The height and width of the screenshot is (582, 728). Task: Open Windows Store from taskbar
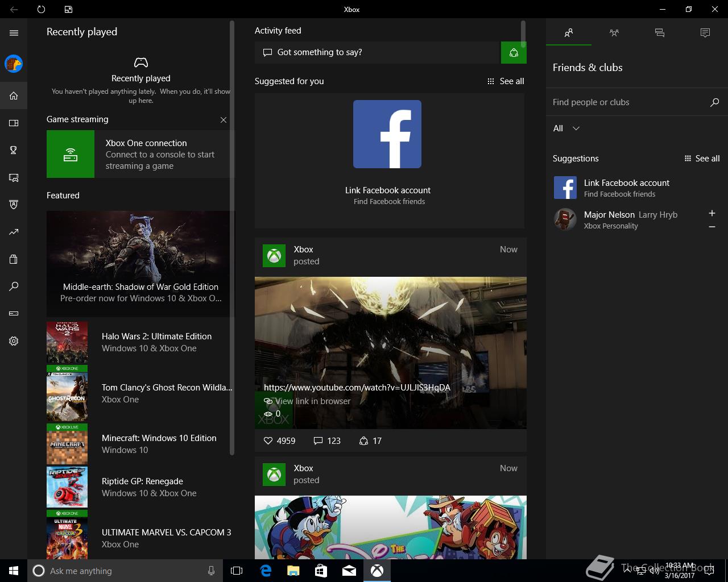[x=321, y=571]
